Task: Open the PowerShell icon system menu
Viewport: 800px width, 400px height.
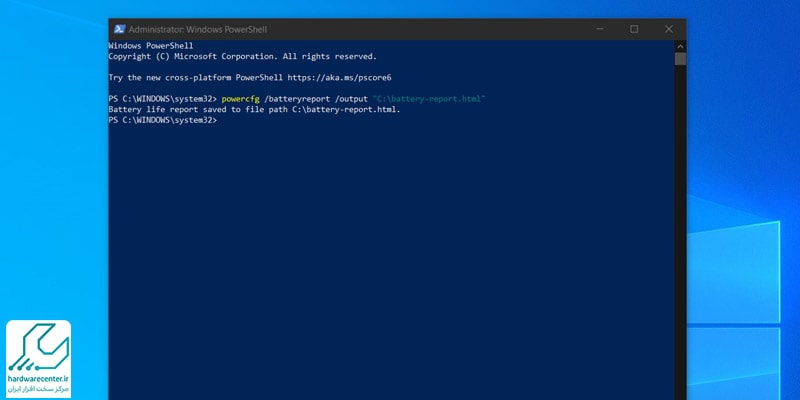Action: (119, 29)
